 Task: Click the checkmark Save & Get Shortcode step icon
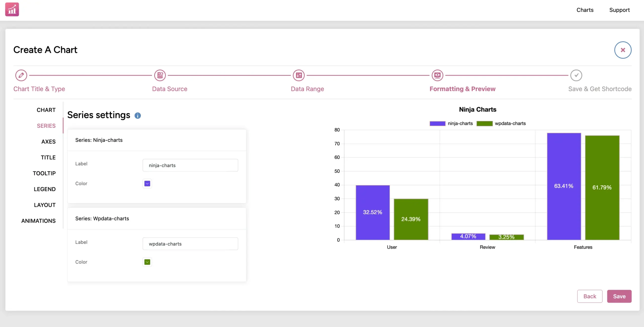(x=576, y=75)
